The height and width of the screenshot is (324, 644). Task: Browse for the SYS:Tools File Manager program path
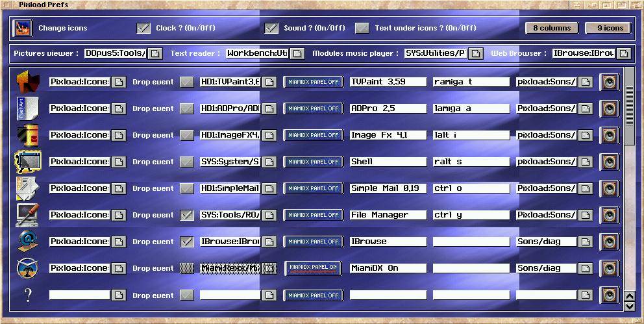tap(269, 215)
